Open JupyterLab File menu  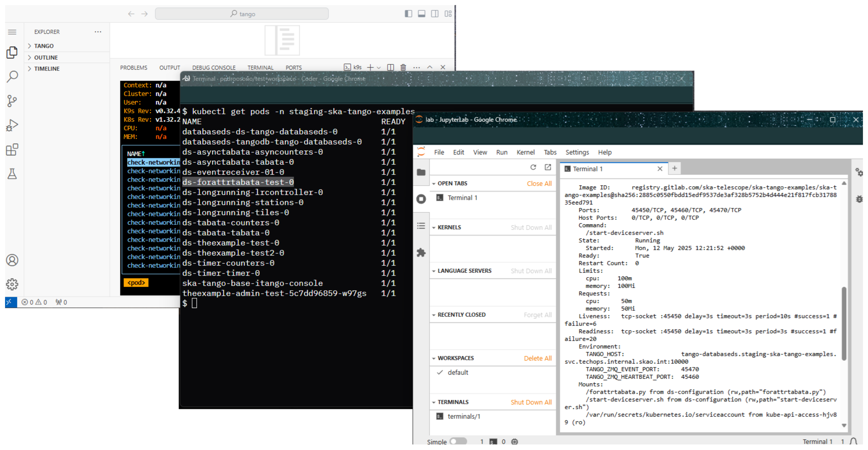439,152
